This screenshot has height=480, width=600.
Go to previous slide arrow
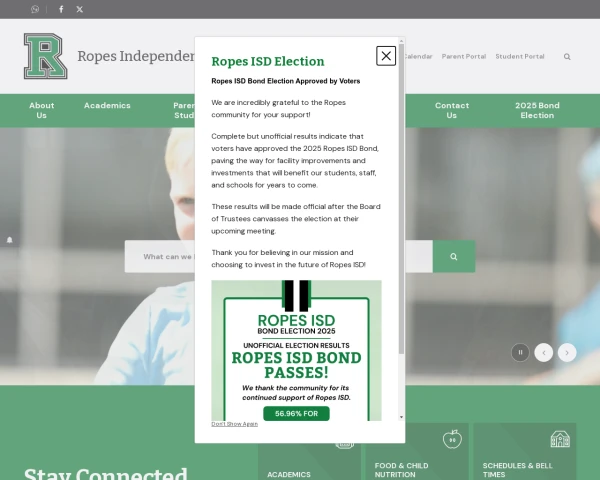543,353
